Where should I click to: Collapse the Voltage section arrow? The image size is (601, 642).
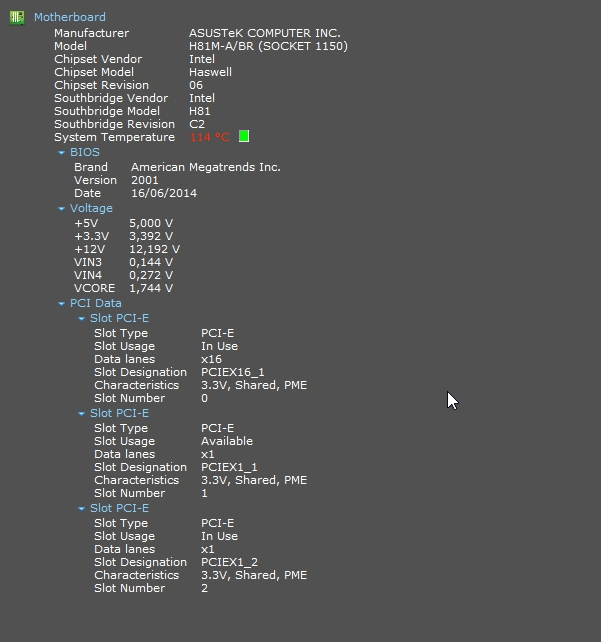[61, 209]
